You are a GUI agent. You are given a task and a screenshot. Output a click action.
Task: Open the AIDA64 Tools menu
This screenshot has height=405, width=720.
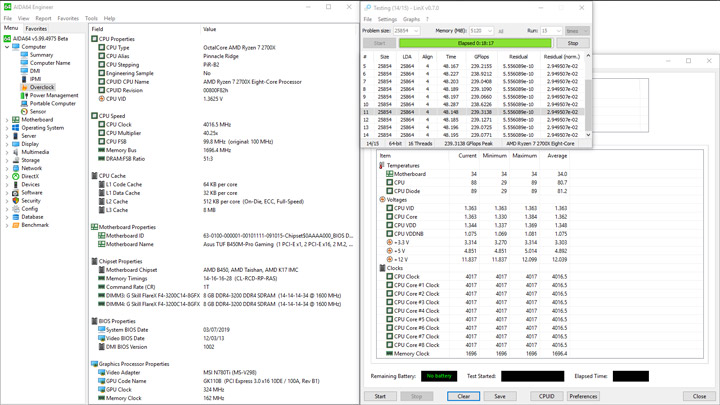91,18
